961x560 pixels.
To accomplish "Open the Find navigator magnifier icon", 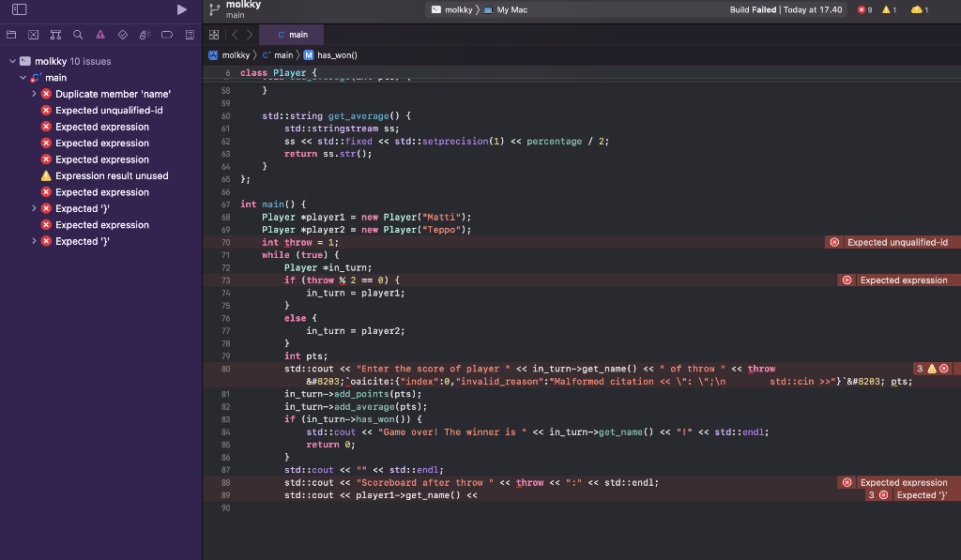I will tap(77, 35).
